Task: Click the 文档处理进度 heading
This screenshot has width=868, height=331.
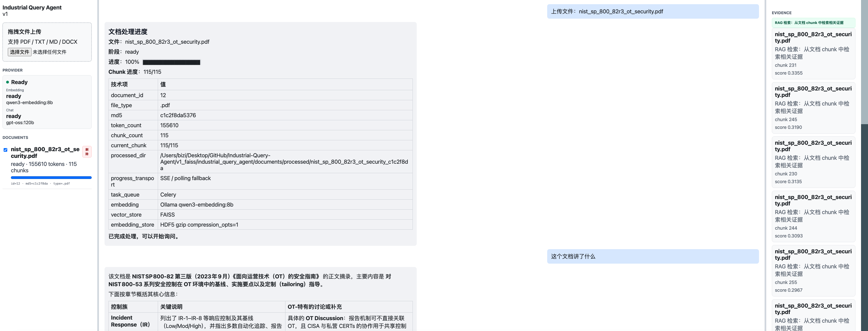Action: 128,32
